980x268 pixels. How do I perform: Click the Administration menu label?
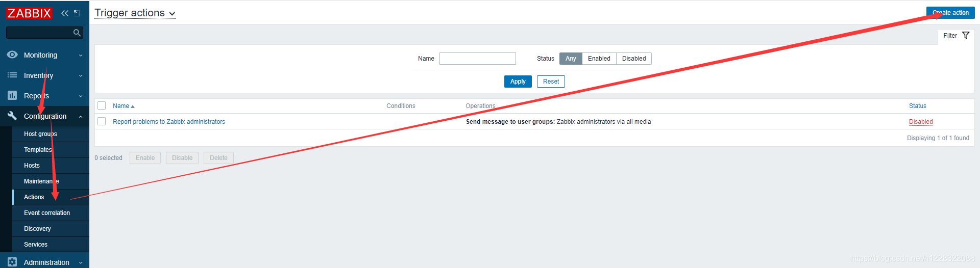click(46, 262)
